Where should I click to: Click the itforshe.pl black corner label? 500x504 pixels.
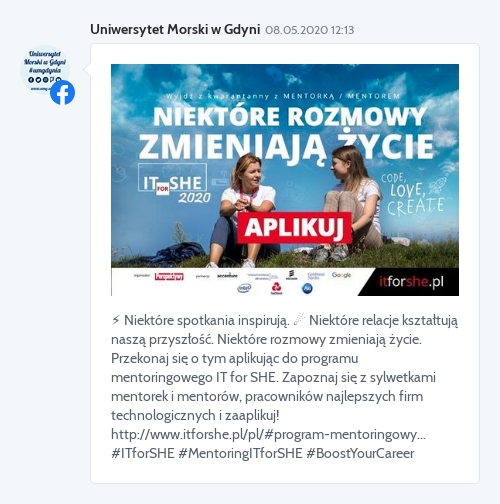411,282
